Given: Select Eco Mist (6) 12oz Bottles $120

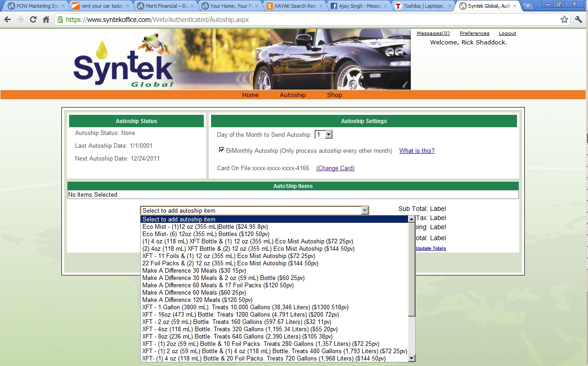Looking at the screenshot, I should (274, 234).
